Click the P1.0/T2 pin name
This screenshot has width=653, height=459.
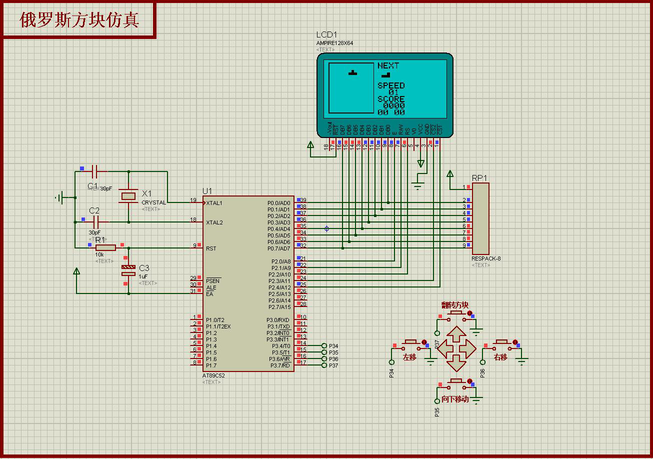click(215, 320)
